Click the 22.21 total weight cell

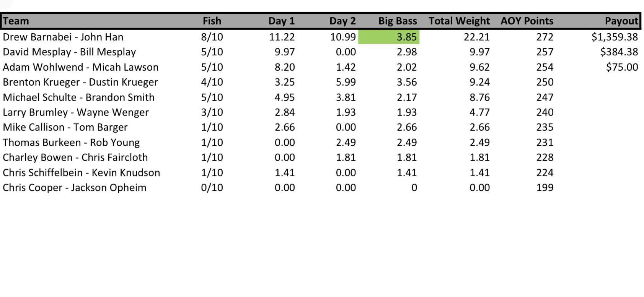point(477,37)
